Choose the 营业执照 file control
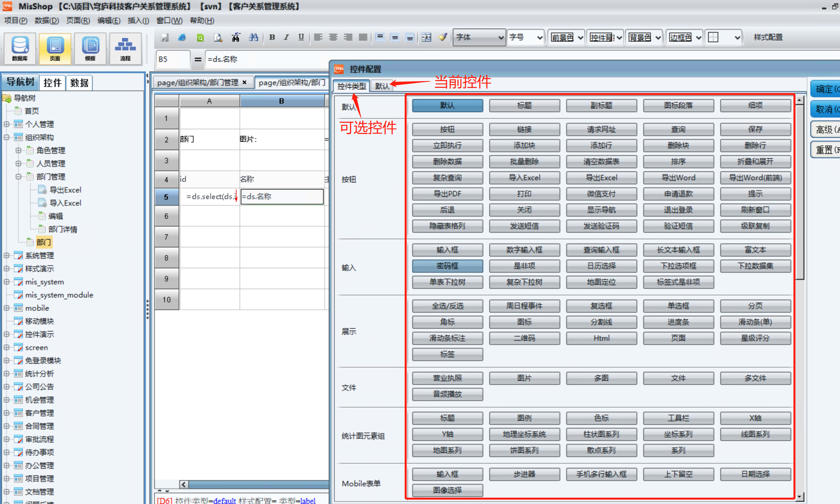The width and height of the screenshot is (840, 504). click(x=447, y=378)
